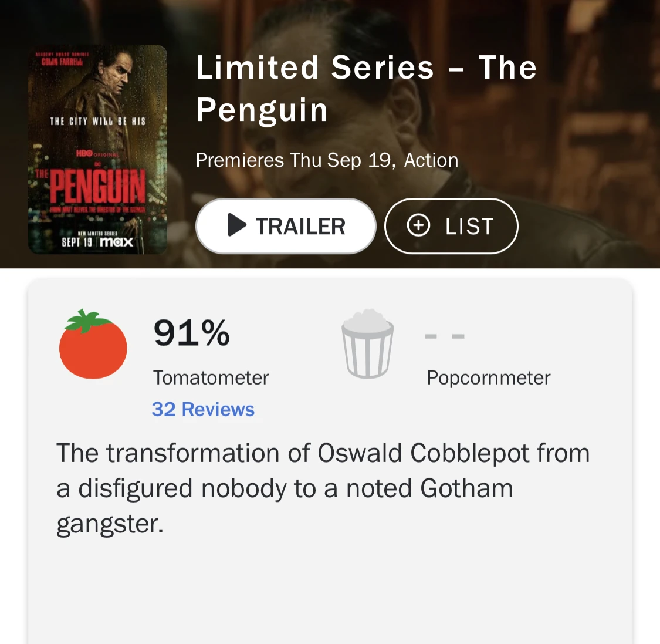
Task: Add The Penguin to your list
Action: click(x=451, y=225)
